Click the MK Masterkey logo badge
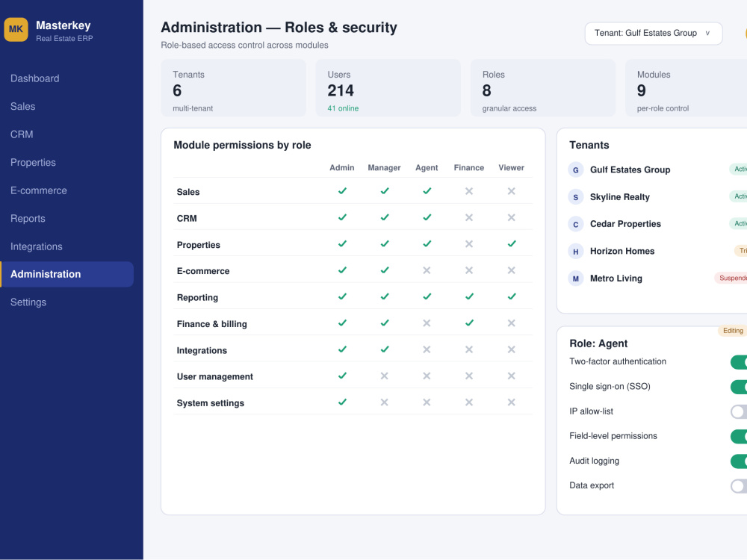Viewport: 747px width, 560px height. coord(16,30)
